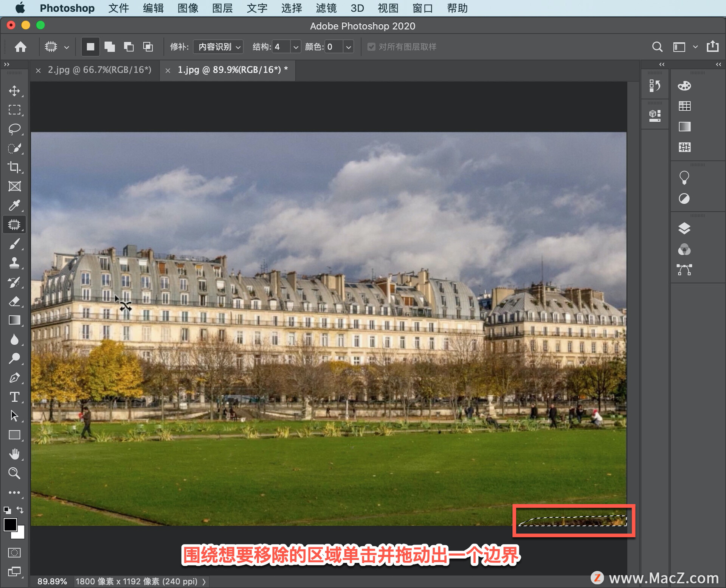
Task: Open the Adjustments panel icon
Action: tap(684, 199)
